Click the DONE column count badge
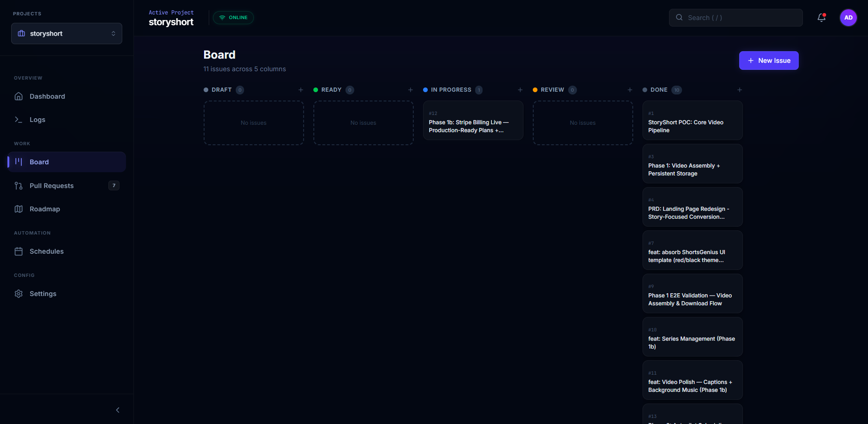The width and height of the screenshot is (868, 424). click(x=676, y=90)
